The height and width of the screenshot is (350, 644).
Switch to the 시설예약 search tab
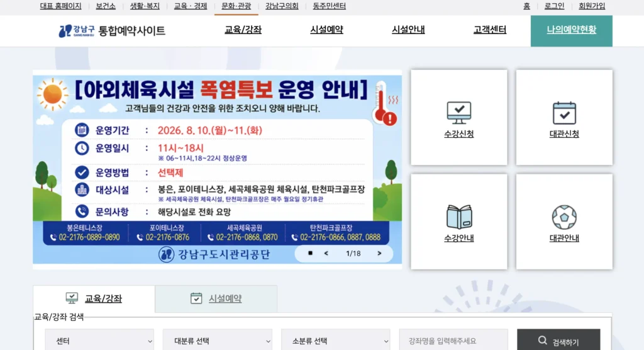(216, 298)
